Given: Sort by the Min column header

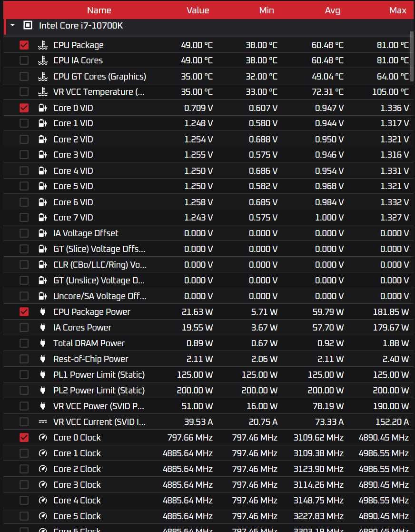Looking at the screenshot, I should [x=267, y=10].
